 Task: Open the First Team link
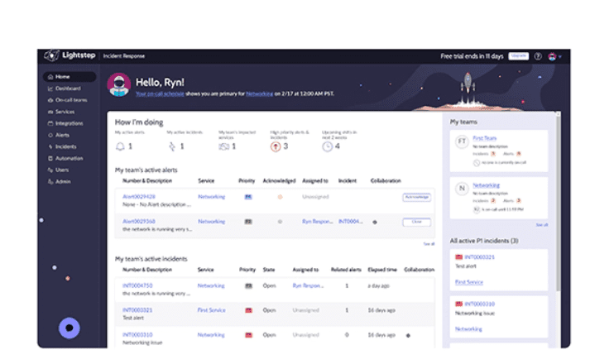(484, 138)
